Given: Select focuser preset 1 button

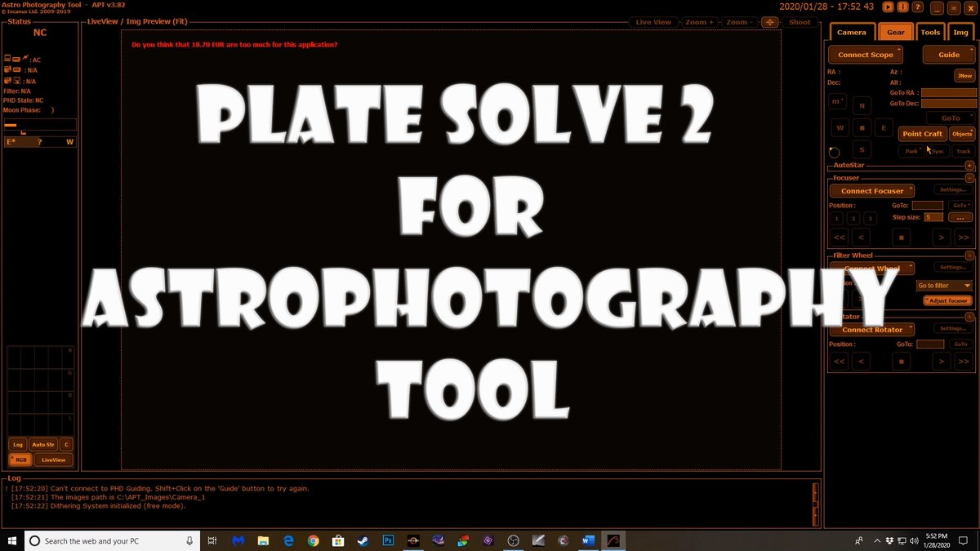Looking at the screenshot, I should click(x=836, y=218).
